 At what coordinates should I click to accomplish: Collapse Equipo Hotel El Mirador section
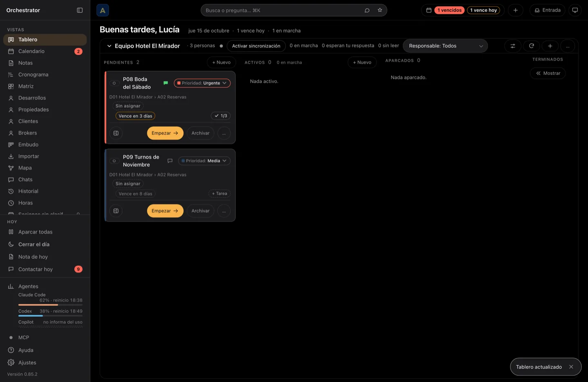click(109, 46)
